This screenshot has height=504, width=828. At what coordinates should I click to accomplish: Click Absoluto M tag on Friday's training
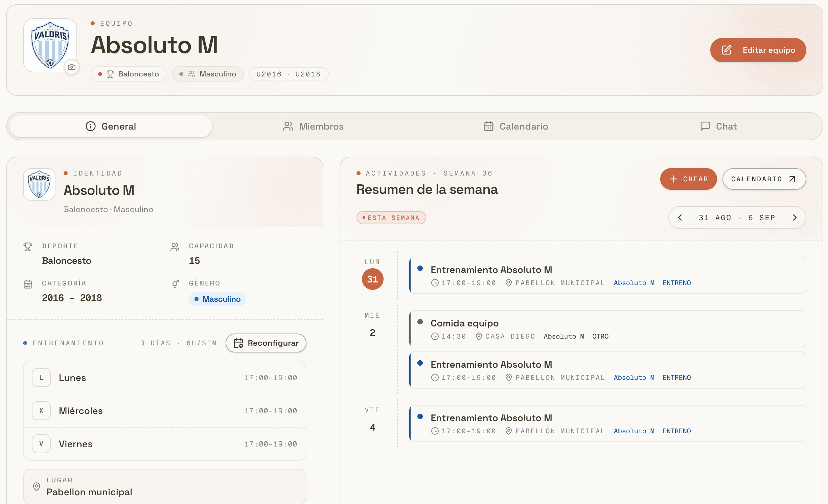click(x=634, y=431)
